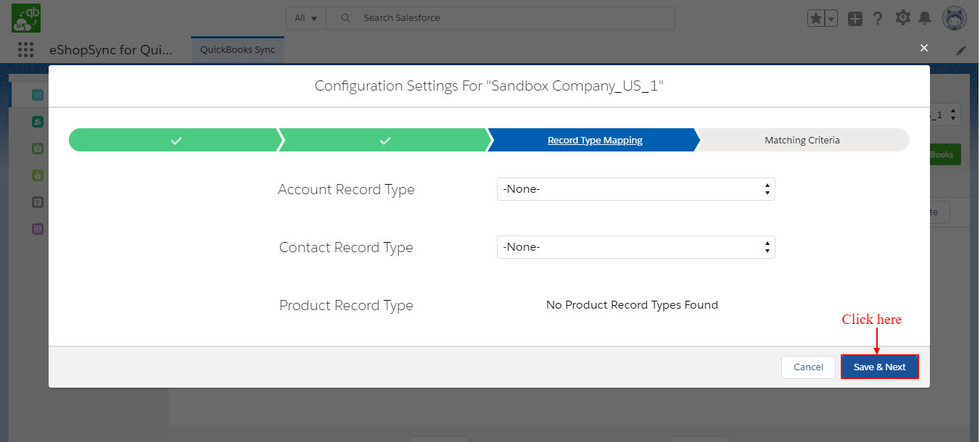Open the search scope 'All' dropdown
The height and width of the screenshot is (442, 980).
pos(306,18)
